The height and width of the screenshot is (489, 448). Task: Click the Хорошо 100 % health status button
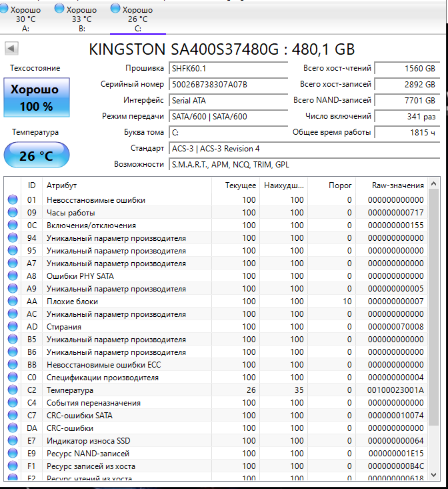(x=37, y=97)
